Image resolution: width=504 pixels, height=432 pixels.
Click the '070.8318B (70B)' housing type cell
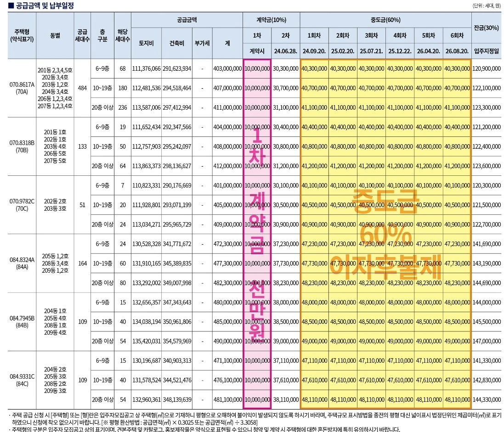click(22, 146)
